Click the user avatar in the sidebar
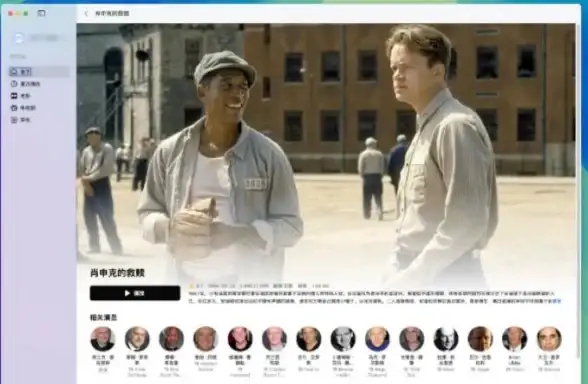588x384 pixels. [x=19, y=38]
